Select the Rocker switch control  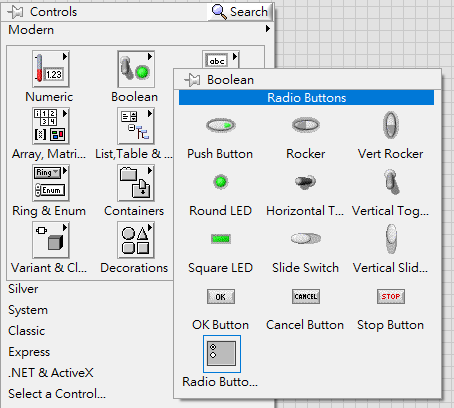pyautogui.click(x=306, y=125)
